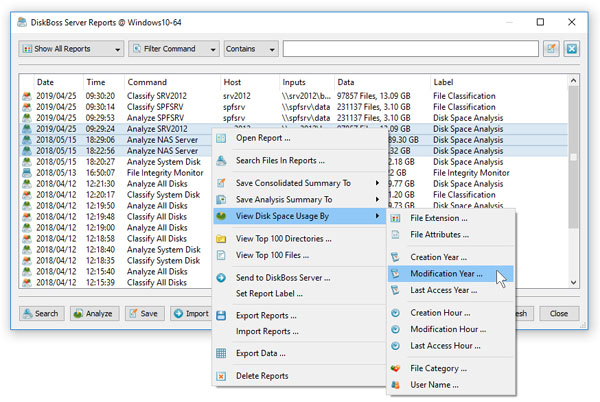Select the Analyze SPFSRV report row
The height and width of the screenshot is (402, 600).
click(294, 118)
